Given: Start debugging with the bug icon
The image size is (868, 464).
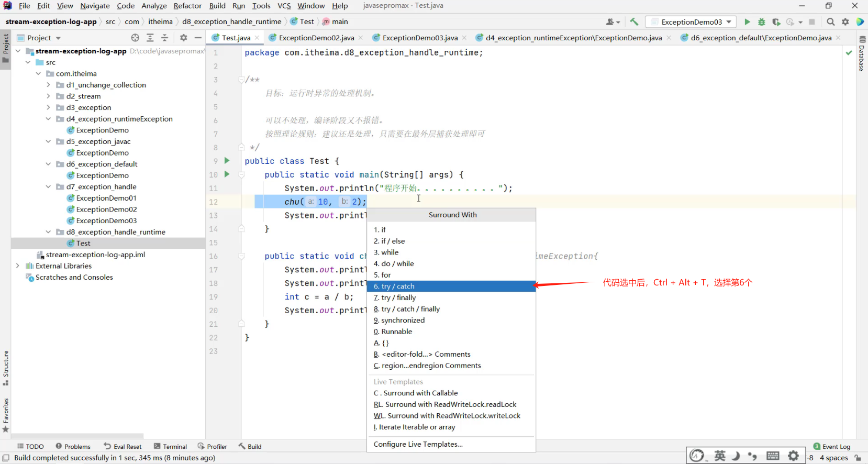Looking at the screenshot, I should (762, 22).
